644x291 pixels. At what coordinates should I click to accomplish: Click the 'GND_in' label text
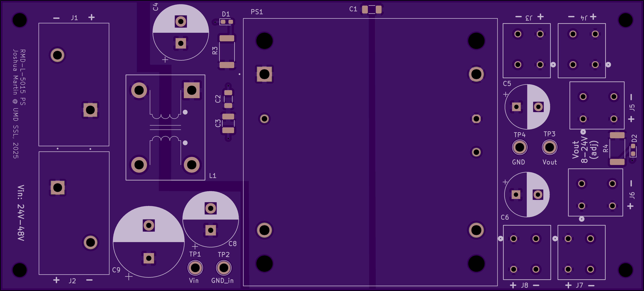tap(222, 281)
